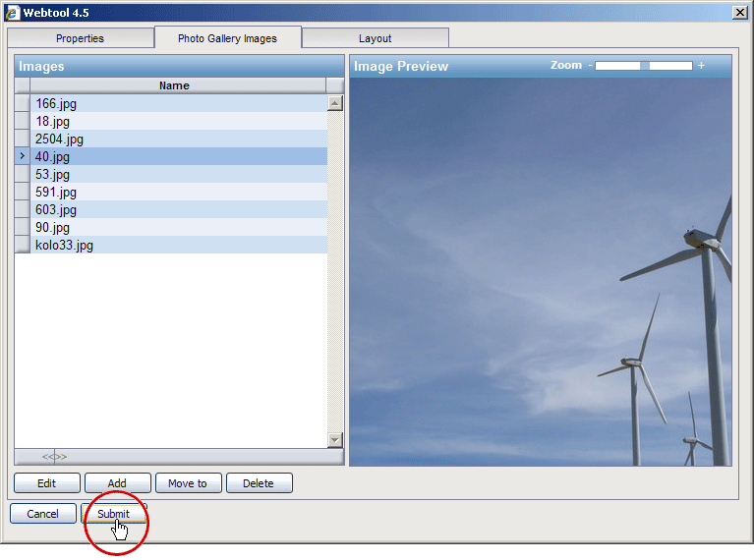The width and height of the screenshot is (754, 560).
Task: Sort by the Name column header
Action: [174, 85]
